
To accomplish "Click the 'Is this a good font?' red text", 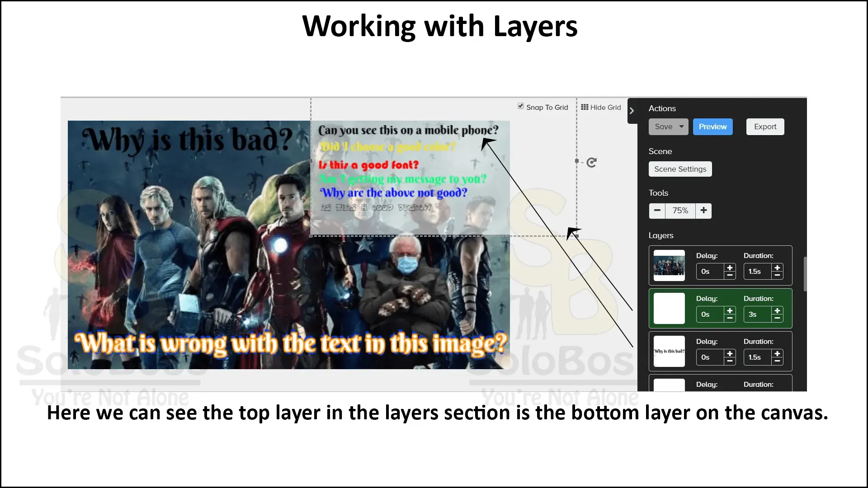I will (x=368, y=165).
